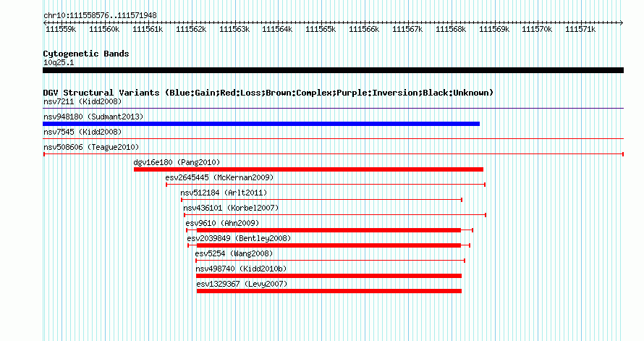Click the blue nsv948180 gain bar
This screenshot has height=341, width=644.
261,124
